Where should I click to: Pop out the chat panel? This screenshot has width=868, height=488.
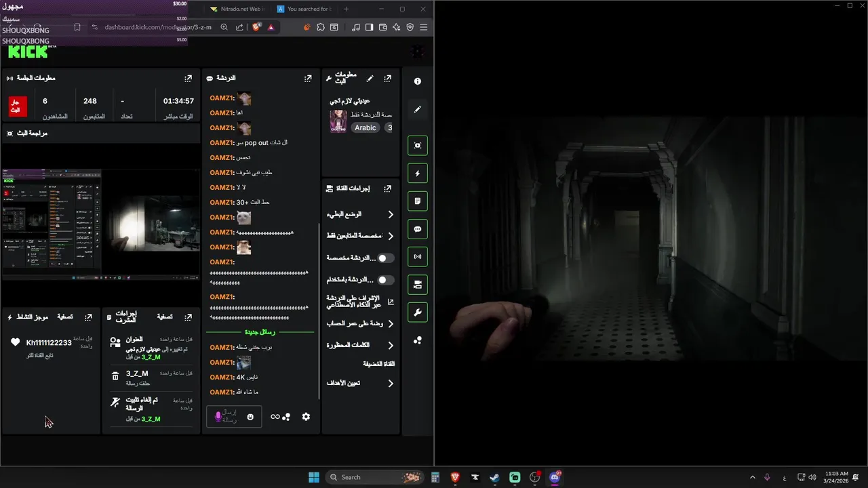tap(308, 79)
